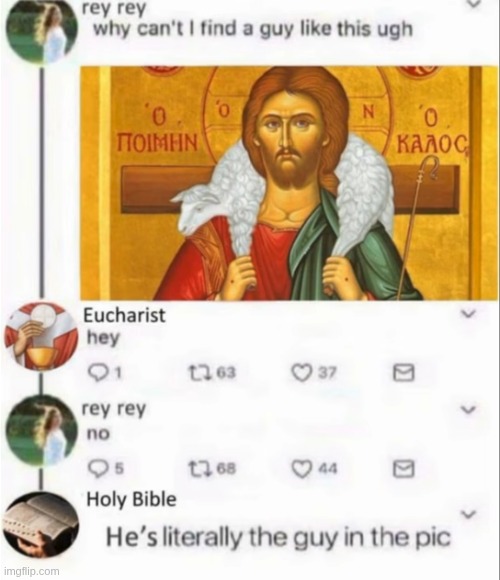Screen dimensions: 500x580
Task: Retweet rey rey's "no" tweet
Action: coord(197,469)
